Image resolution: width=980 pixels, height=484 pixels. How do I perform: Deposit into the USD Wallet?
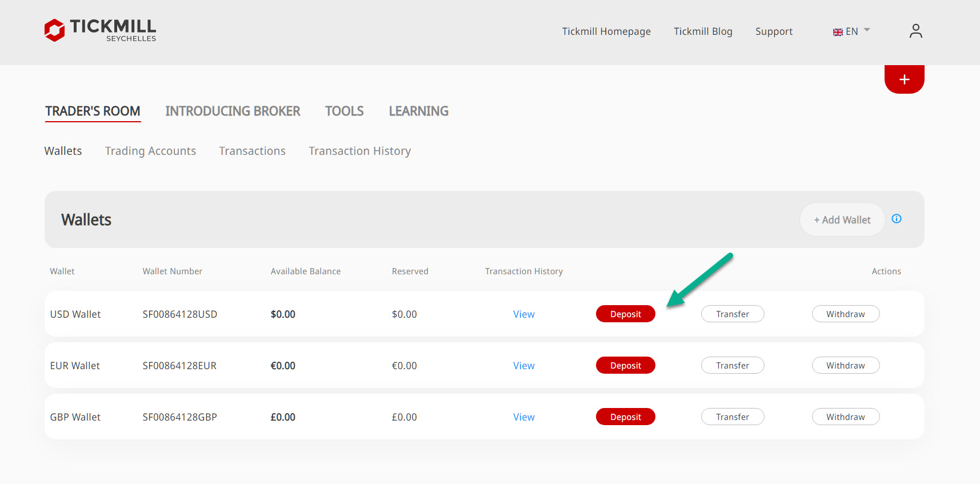click(626, 314)
